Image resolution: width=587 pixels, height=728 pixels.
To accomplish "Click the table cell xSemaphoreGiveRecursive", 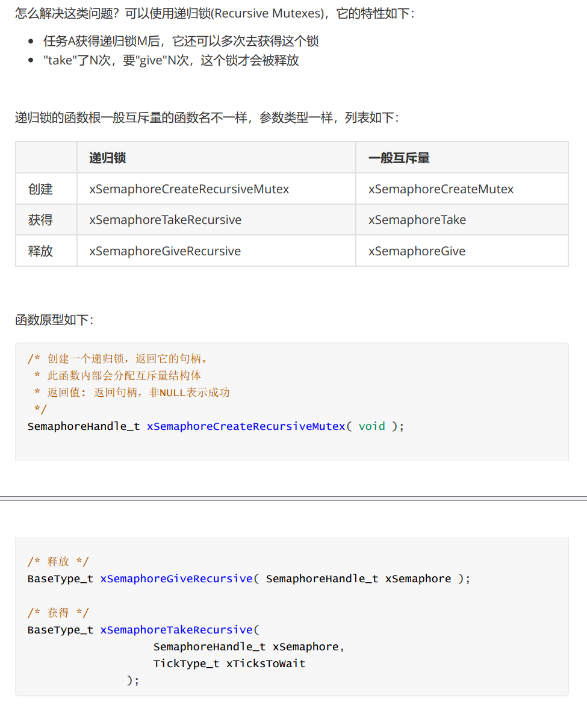I will pyautogui.click(x=216, y=250).
